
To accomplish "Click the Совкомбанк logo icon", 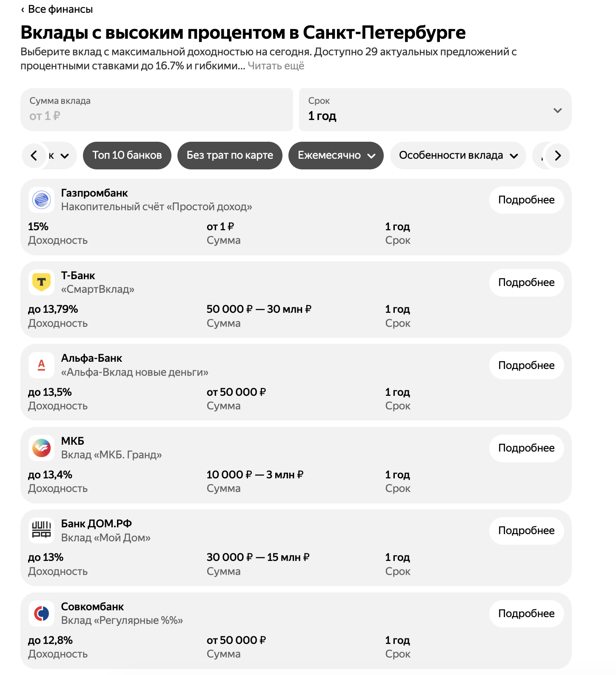I will [x=41, y=613].
